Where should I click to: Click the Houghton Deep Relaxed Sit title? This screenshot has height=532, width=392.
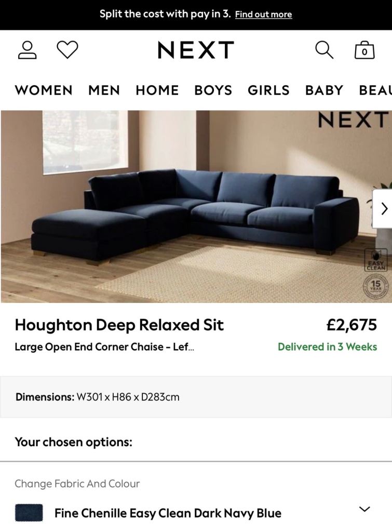click(x=119, y=325)
